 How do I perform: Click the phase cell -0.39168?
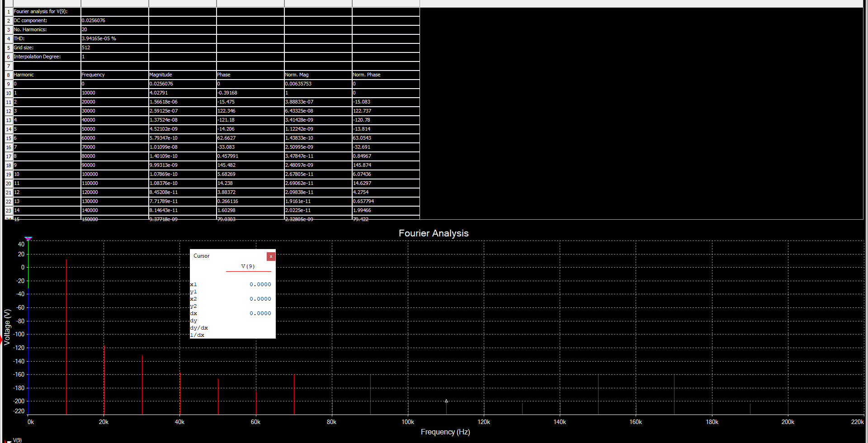click(x=250, y=93)
